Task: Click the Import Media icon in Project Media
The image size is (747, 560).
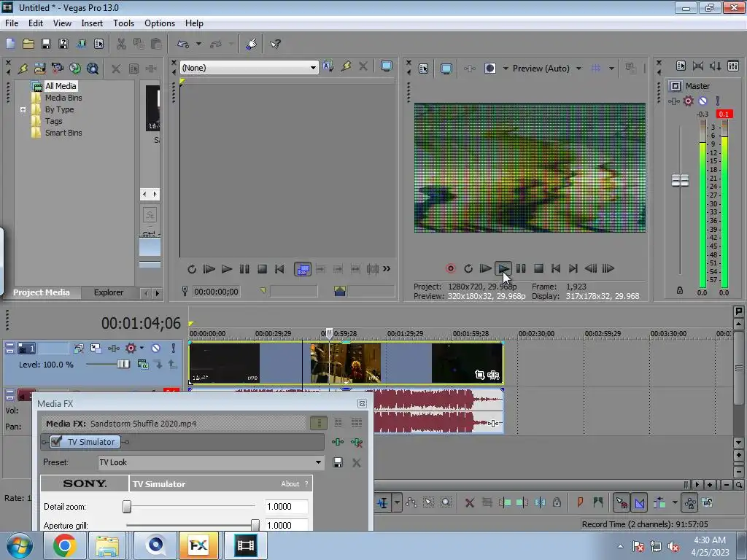Action: 39,68
